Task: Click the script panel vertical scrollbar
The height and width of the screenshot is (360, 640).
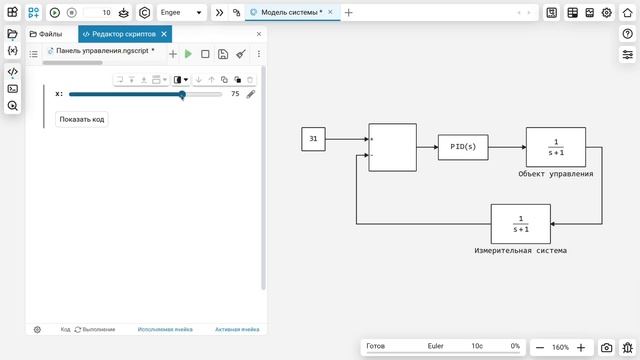Action: (263, 178)
